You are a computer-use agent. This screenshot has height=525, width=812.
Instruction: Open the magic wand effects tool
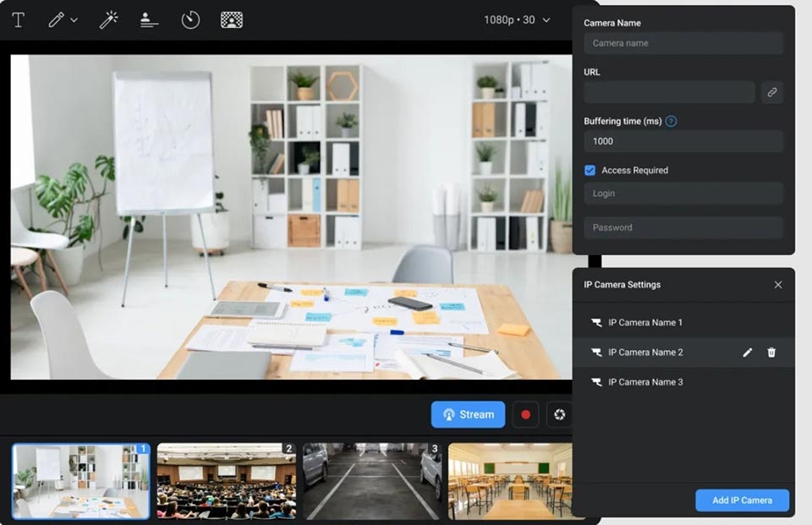tap(109, 20)
